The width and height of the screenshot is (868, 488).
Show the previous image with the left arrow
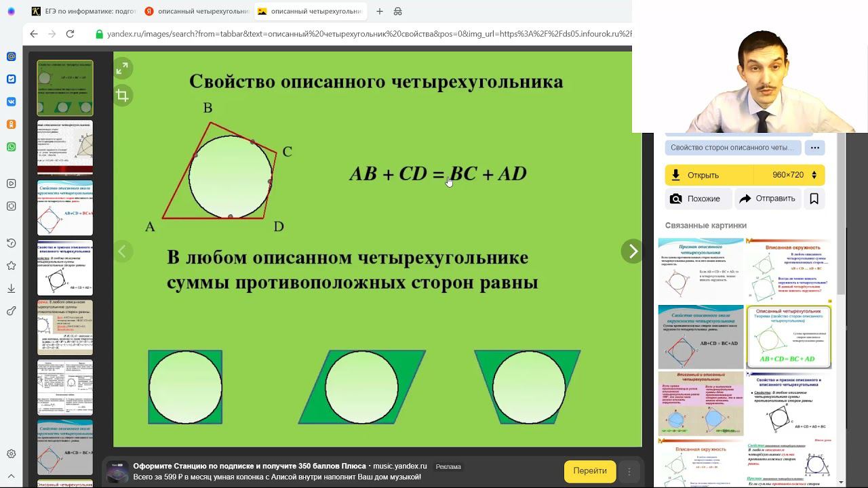pos(123,251)
